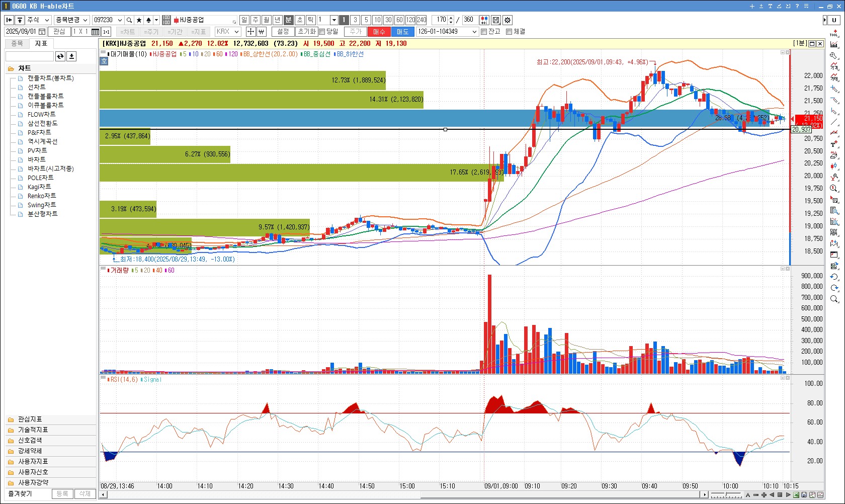Click the red 매수 buy button
This screenshot has height=504, width=845.
379,32
